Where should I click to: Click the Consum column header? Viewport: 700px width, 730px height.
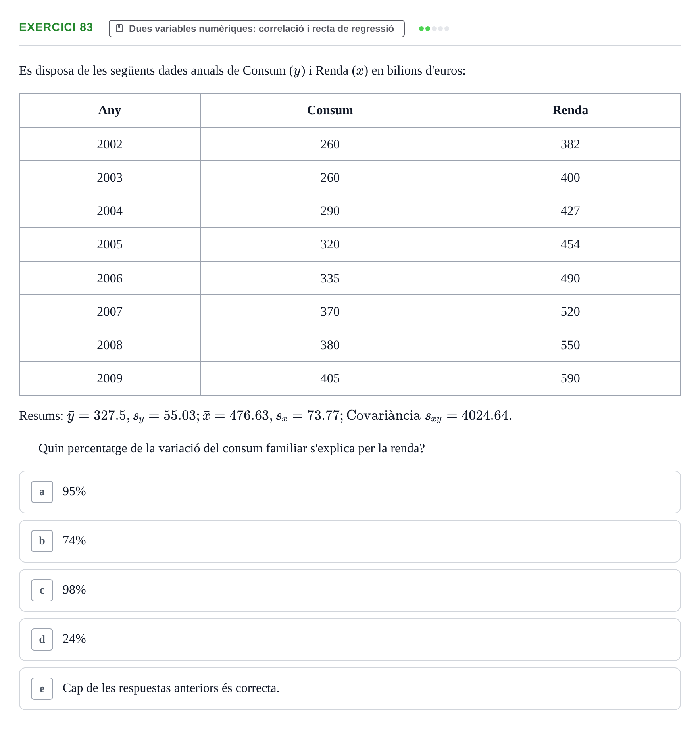(330, 110)
